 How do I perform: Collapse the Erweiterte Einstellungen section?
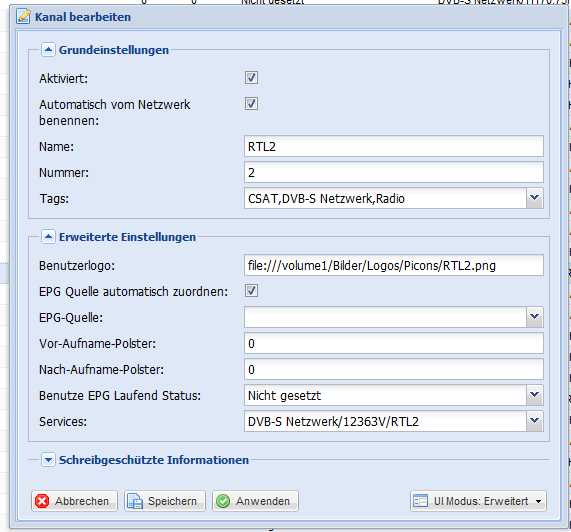48,237
